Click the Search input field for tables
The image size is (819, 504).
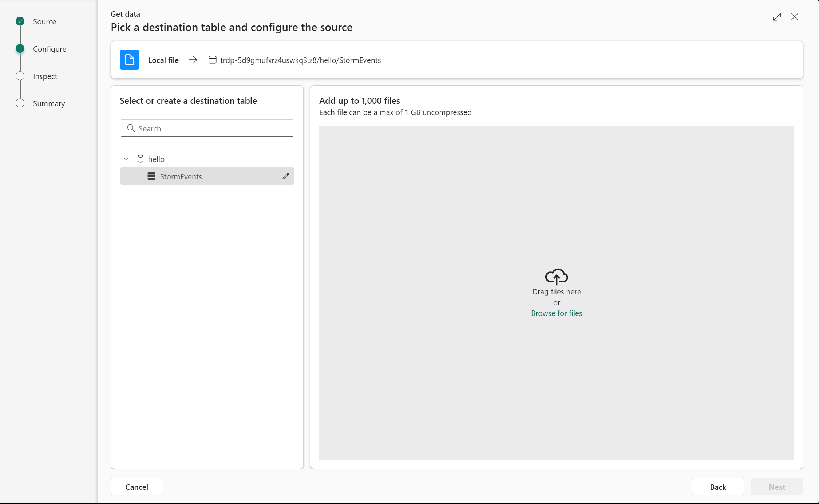207,128
